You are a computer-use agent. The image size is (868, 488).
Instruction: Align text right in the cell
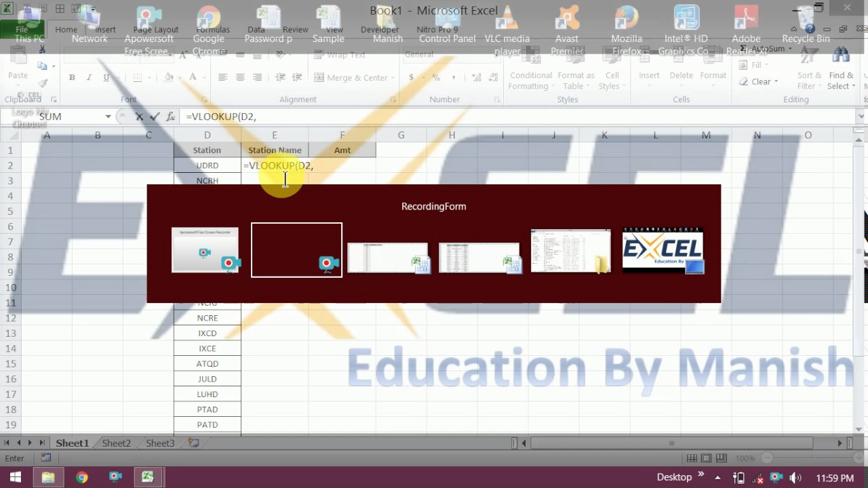click(x=257, y=78)
